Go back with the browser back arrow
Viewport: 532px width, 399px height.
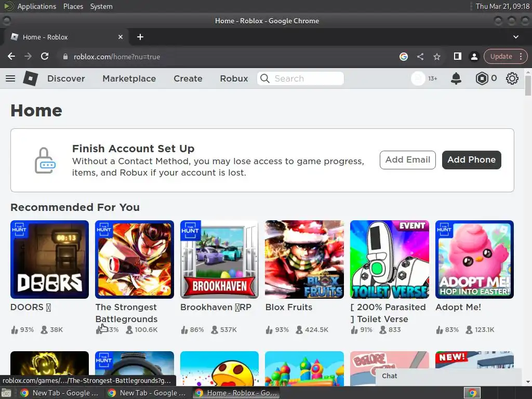[11, 56]
